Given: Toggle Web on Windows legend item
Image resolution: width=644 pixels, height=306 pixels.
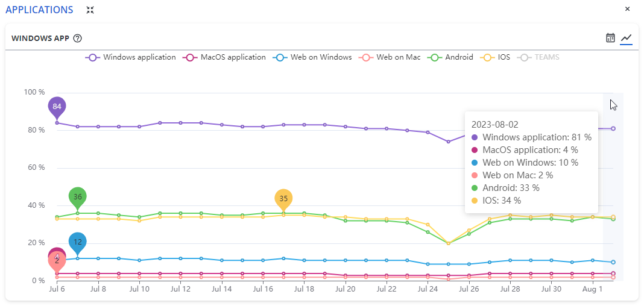Looking at the screenshot, I should 312,57.
